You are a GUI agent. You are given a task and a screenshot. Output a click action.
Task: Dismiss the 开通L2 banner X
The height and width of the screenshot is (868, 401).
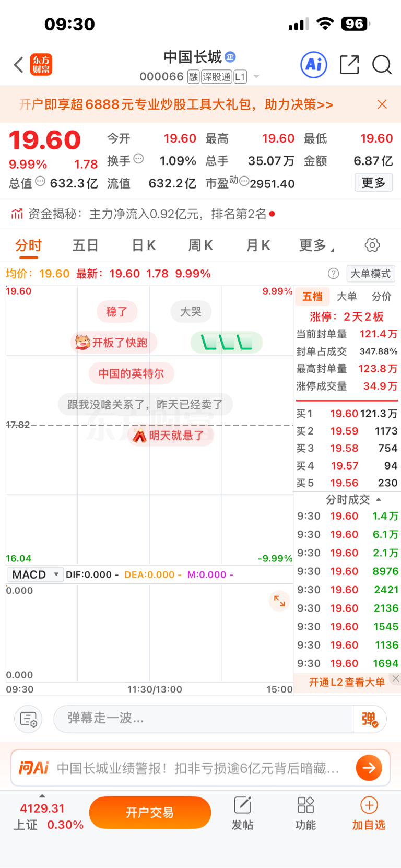point(395,678)
